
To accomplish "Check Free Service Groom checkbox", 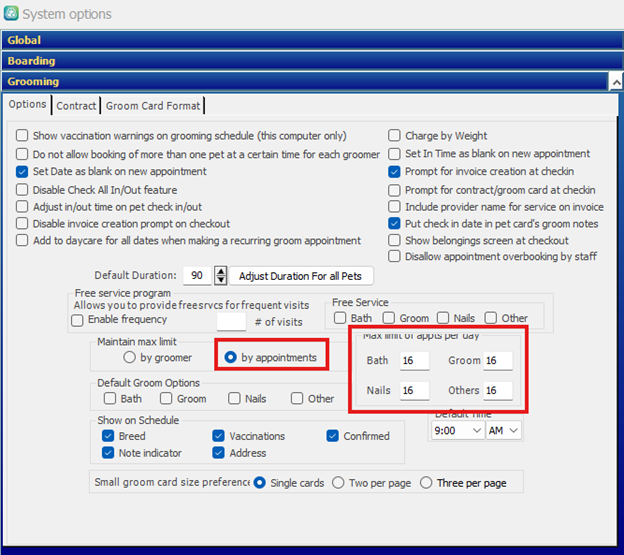I will (388, 318).
